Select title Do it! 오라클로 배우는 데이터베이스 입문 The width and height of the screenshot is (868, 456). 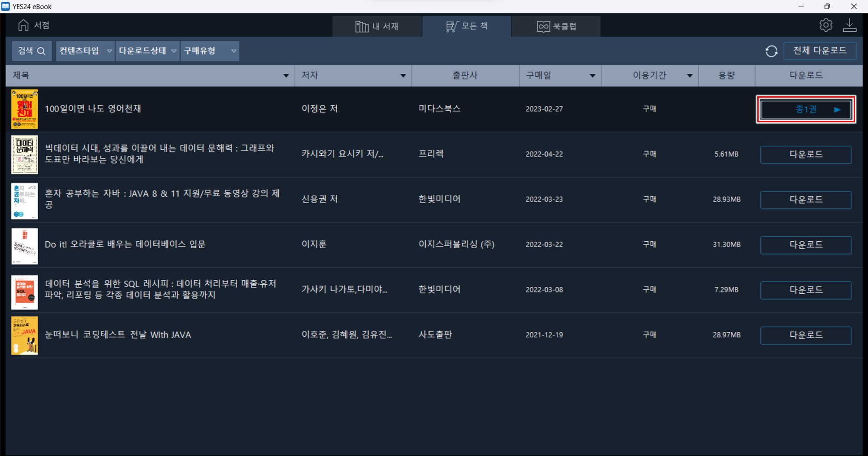[125, 244]
